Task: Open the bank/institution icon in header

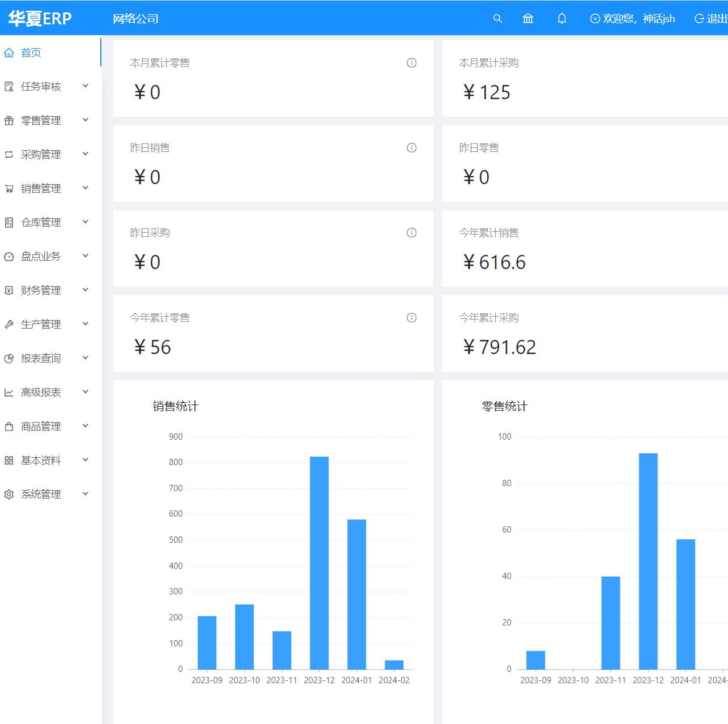Action: pyautogui.click(x=528, y=19)
